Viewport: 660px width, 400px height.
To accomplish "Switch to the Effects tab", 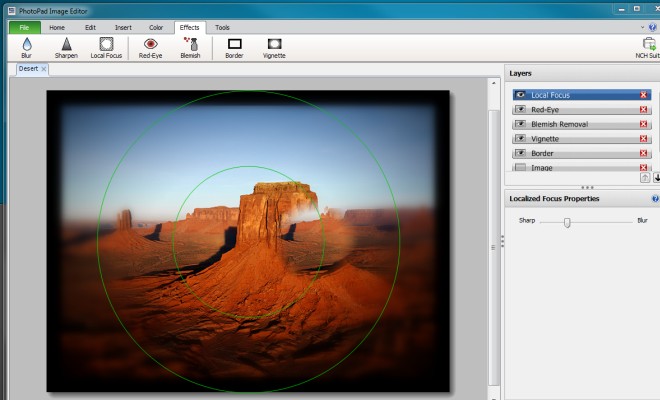I will pos(189,27).
